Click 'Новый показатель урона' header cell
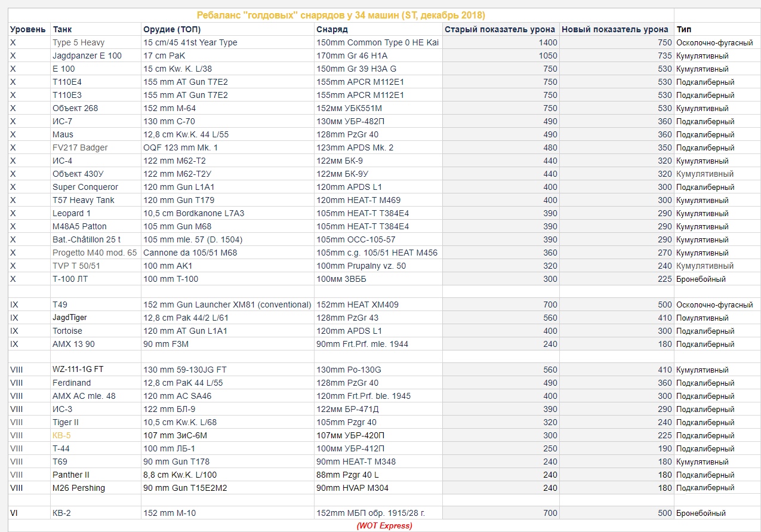 [615, 29]
